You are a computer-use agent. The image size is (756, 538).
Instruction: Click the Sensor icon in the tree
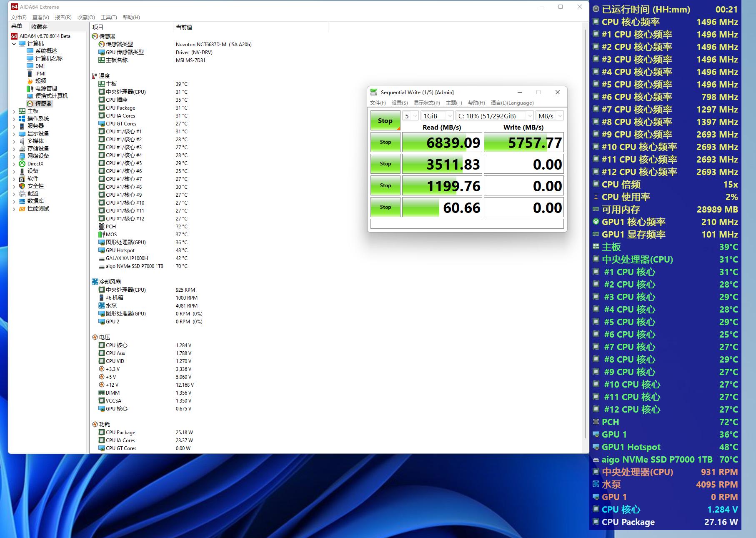click(x=30, y=103)
